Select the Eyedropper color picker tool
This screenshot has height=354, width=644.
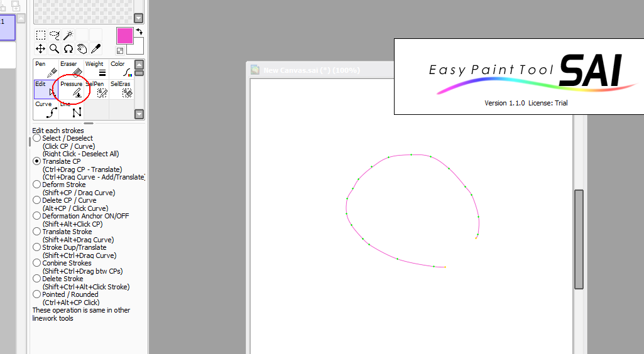click(96, 49)
